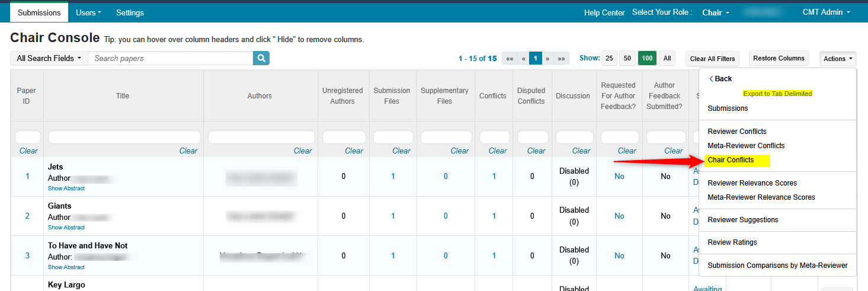Open the CMT Admin account dropdown

point(826,12)
